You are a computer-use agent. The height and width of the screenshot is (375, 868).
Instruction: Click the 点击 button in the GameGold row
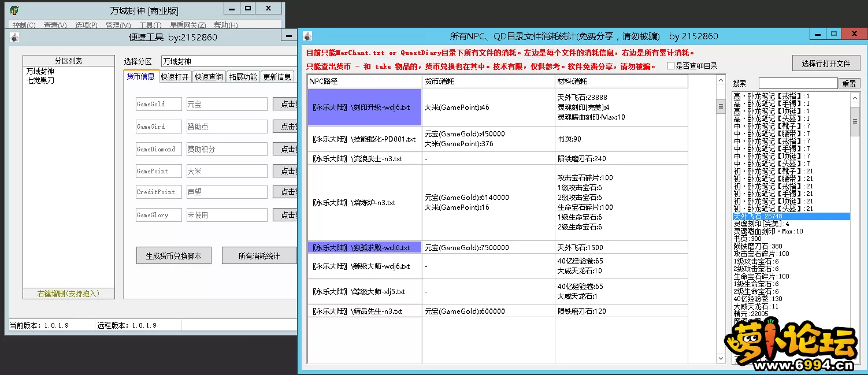click(285, 104)
